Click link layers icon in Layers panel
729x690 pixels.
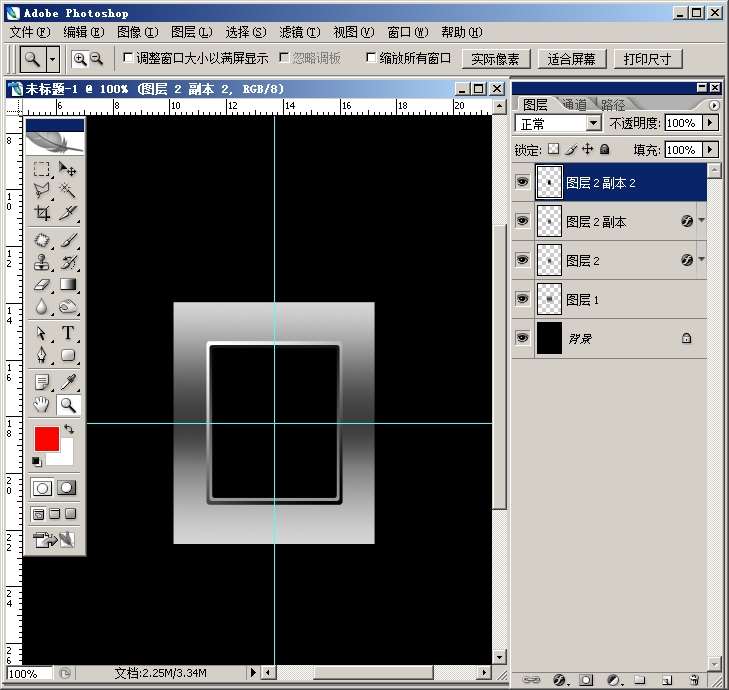tap(530, 679)
